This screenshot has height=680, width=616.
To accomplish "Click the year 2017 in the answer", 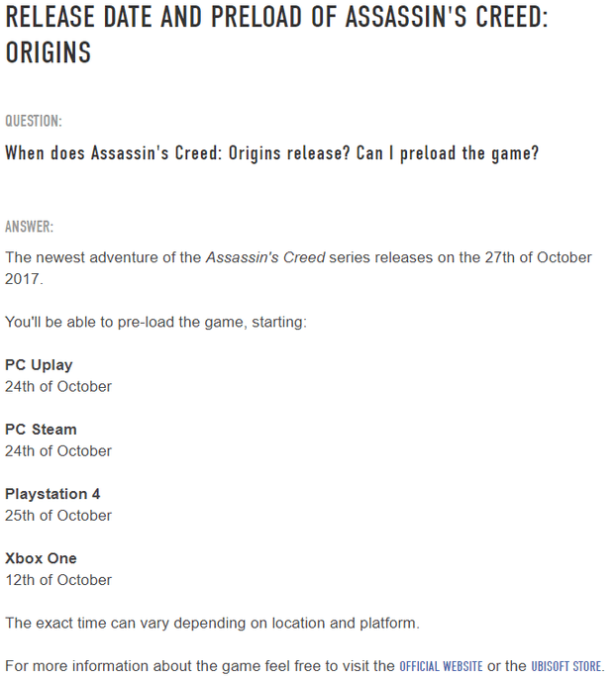I will pyautogui.click(x=23, y=279).
